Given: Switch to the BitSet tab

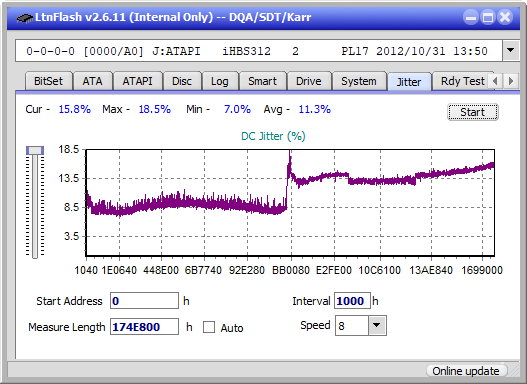Looking at the screenshot, I should coord(48,81).
